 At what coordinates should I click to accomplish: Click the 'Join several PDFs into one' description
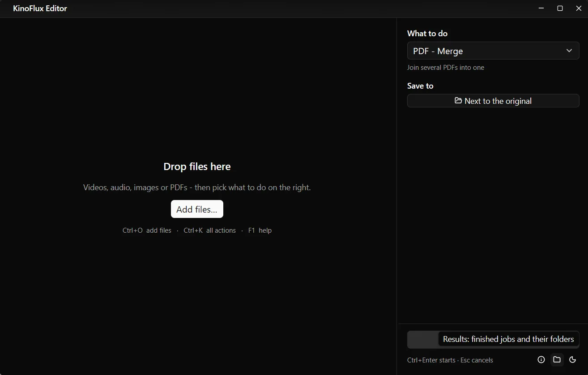tap(446, 68)
